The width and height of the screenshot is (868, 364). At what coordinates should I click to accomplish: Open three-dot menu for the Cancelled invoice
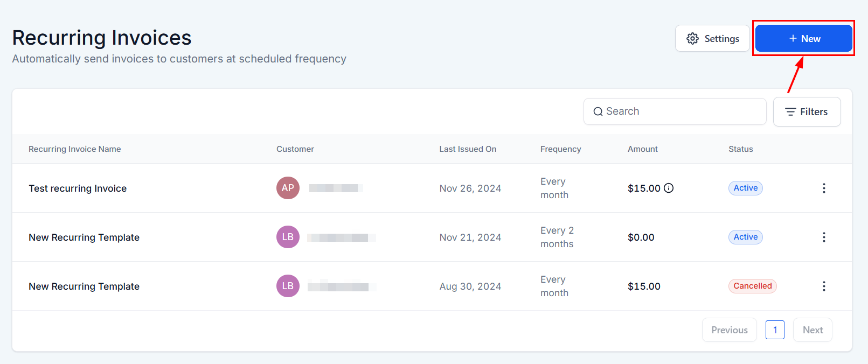click(823, 286)
